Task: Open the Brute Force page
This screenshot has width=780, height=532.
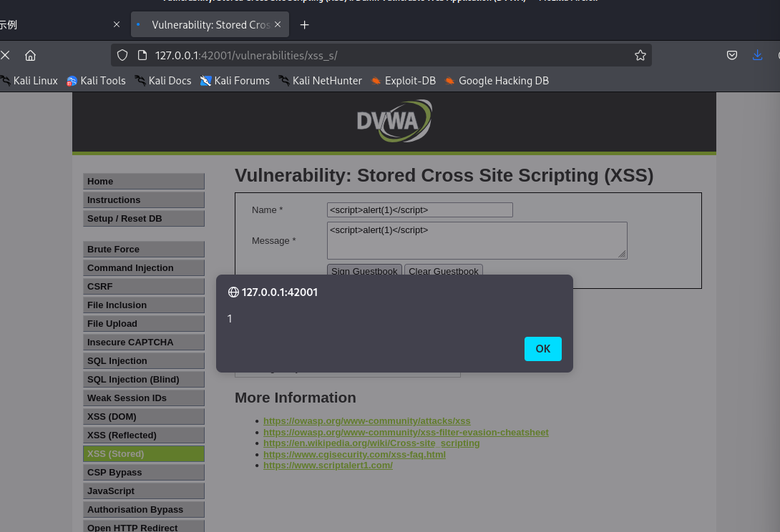Action: [144, 249]
